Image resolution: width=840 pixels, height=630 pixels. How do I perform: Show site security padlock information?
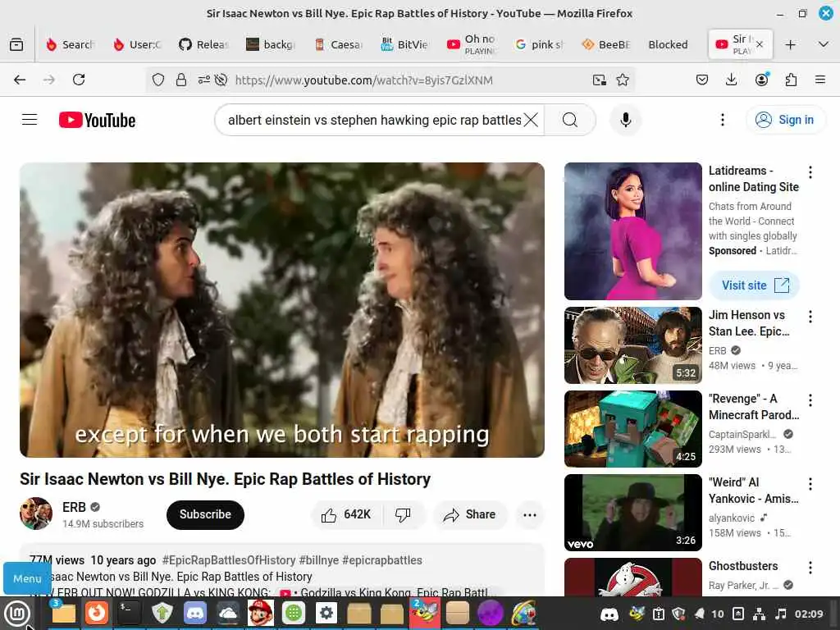coord(181,80)
